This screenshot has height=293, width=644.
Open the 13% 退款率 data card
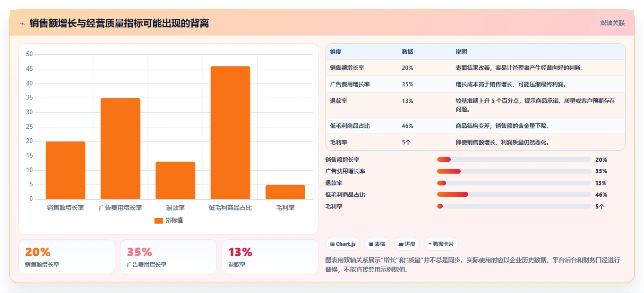[x=270, y=257]
